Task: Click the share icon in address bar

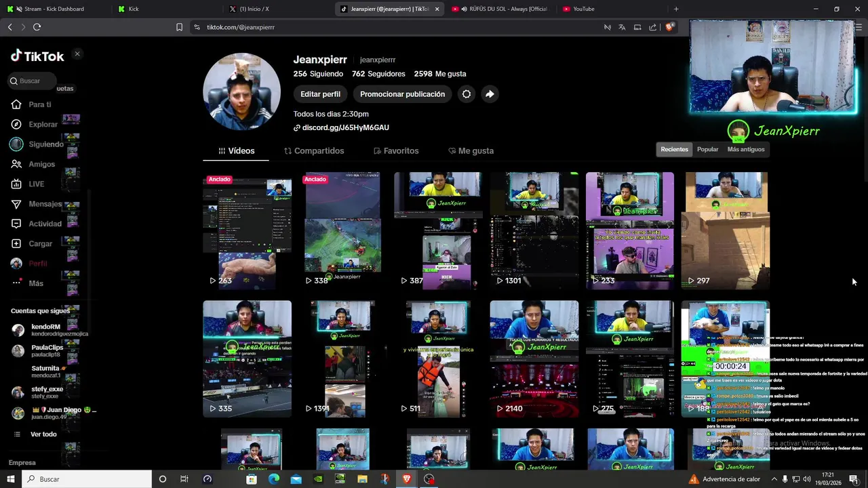Action: click(652, 27)
